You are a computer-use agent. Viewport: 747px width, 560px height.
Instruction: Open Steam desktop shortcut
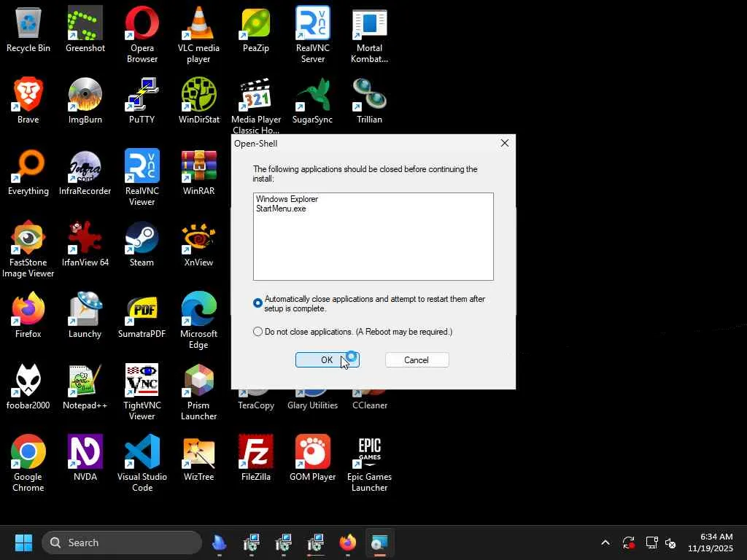142,244
